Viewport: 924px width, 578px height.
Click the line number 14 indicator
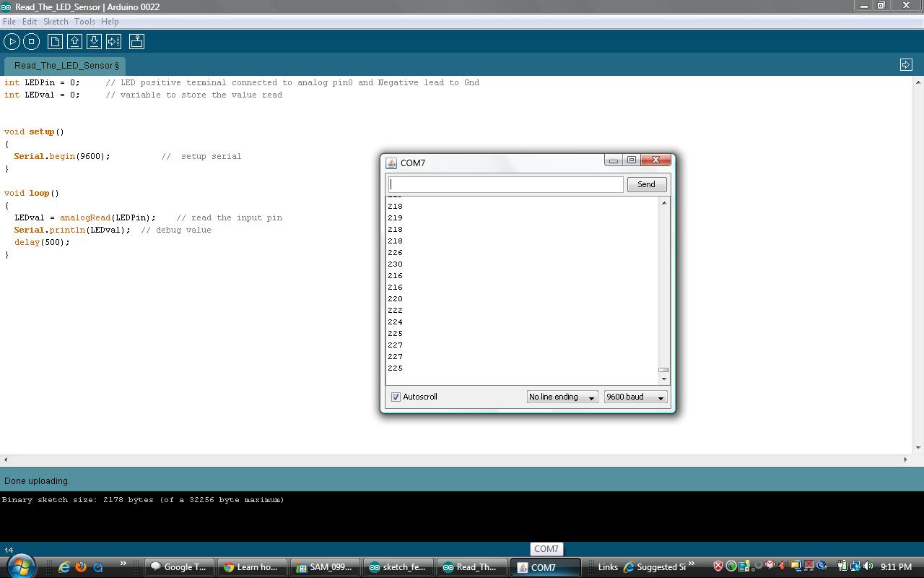[9, 551]
